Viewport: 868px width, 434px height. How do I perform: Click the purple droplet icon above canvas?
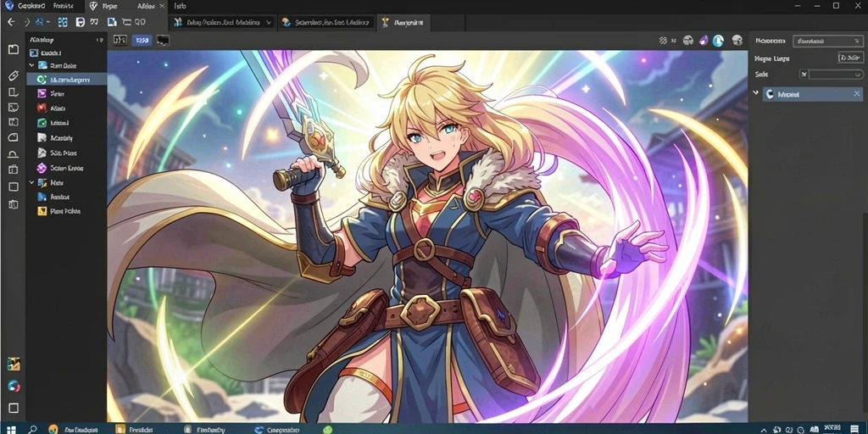pyautogui.click(x=703, y=40)
